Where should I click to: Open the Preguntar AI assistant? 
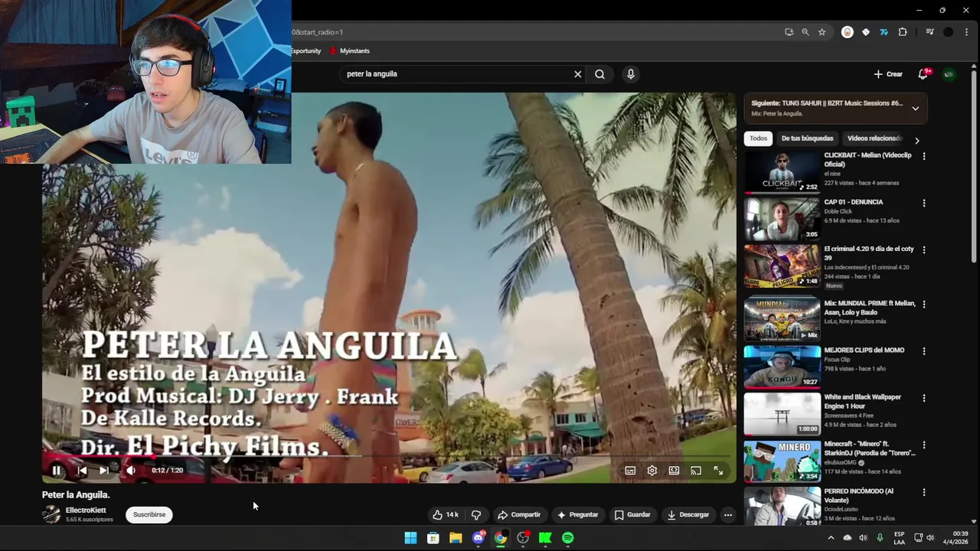578,515
